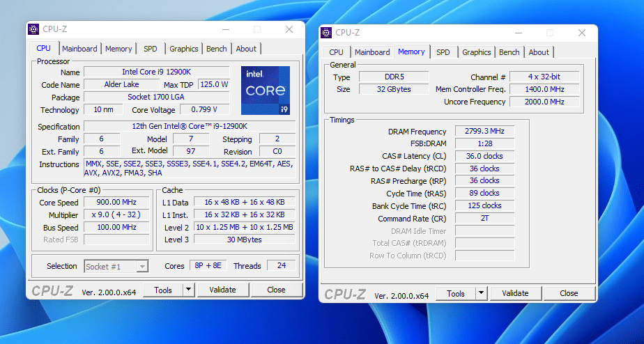Click the Ext. Model 97 value
Screen dimensions: 644x344
[191, 152]
